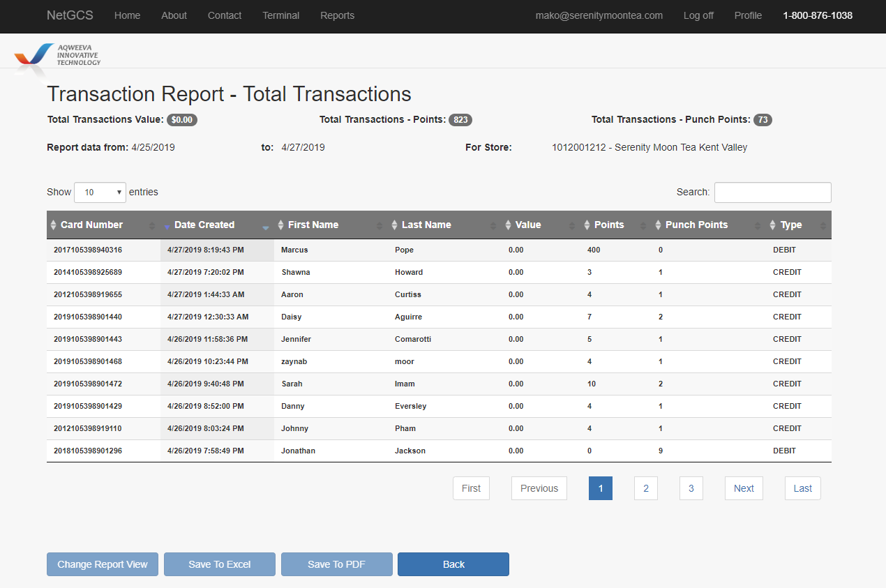The height and width of the screenshot is (588, 886).
Task: Click Log off link
Action: click(698, 15)
